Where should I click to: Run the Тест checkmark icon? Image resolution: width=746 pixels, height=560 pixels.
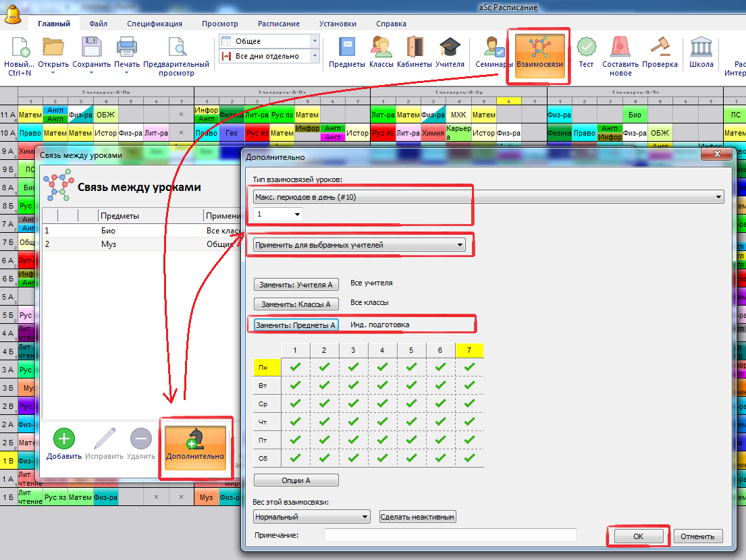click(x=586, y=49)
